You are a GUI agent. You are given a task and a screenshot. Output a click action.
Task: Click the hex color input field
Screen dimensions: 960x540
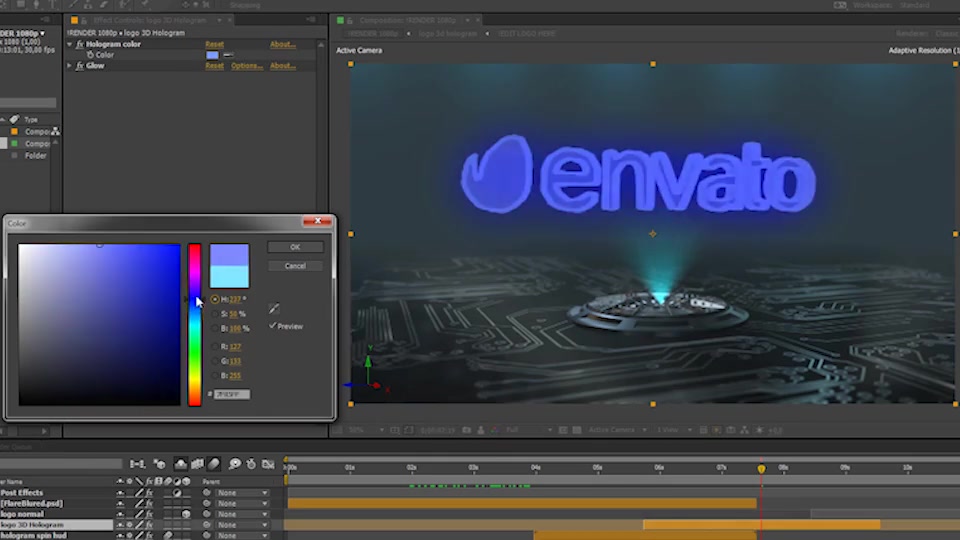click(232, 394)
